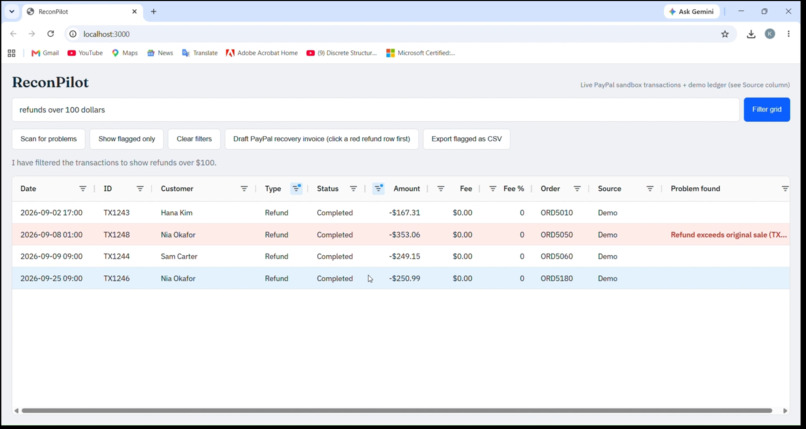Bookmark this page with the star icon

(725, 34)
